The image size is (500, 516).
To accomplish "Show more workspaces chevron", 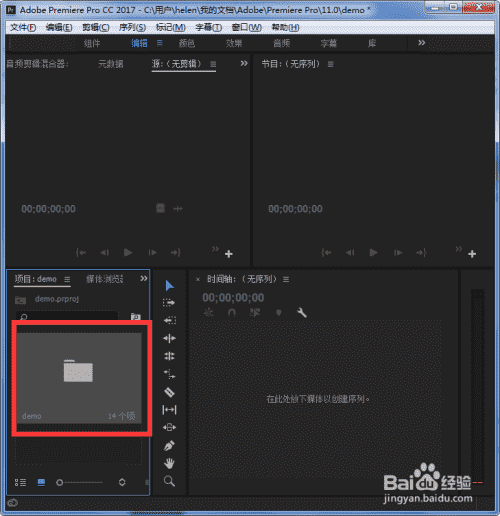I will point(422,43).
